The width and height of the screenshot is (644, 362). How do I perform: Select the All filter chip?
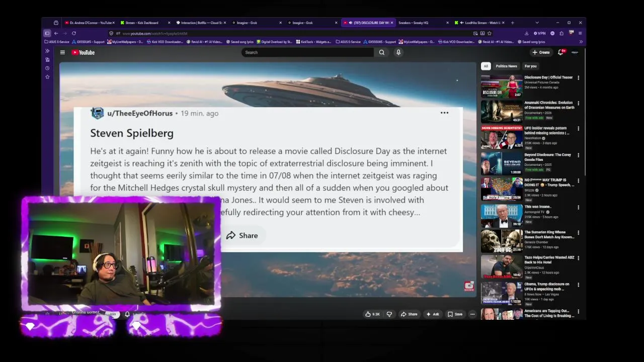pyautogui.click(x=486, y=66)
